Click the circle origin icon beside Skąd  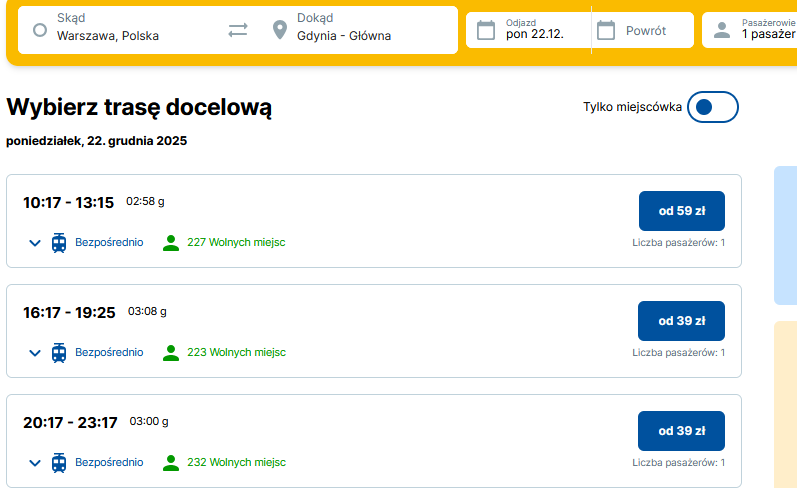(x=40, y=30)
